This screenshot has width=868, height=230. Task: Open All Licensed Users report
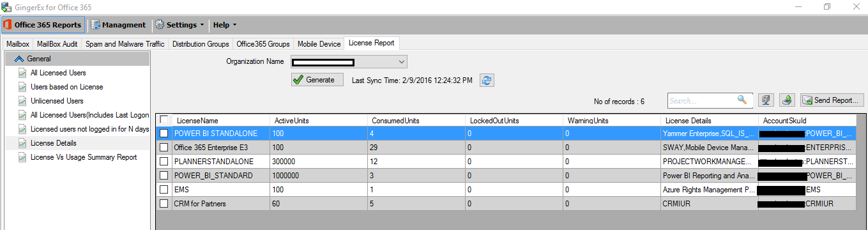tap(58, 73)
